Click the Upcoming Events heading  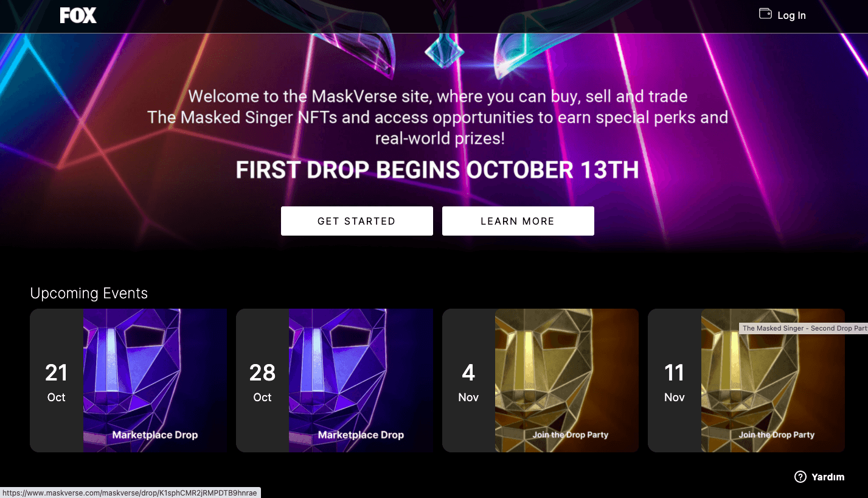tap(89, 293)
